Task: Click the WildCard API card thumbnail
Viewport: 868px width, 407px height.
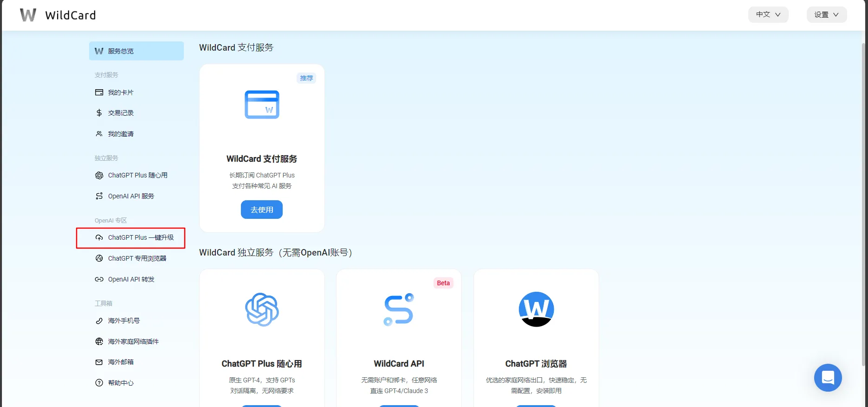Action: [x=399, y=309]
